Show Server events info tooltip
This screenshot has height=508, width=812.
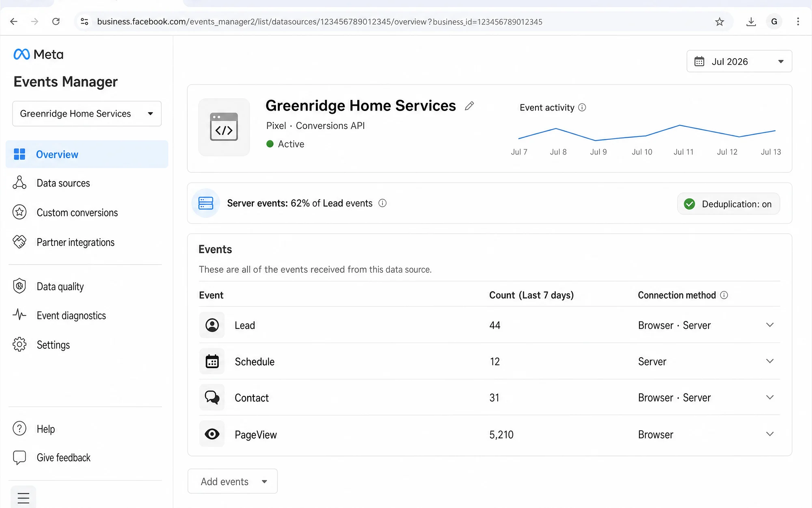pyautogui.click(x=382, y=203)
